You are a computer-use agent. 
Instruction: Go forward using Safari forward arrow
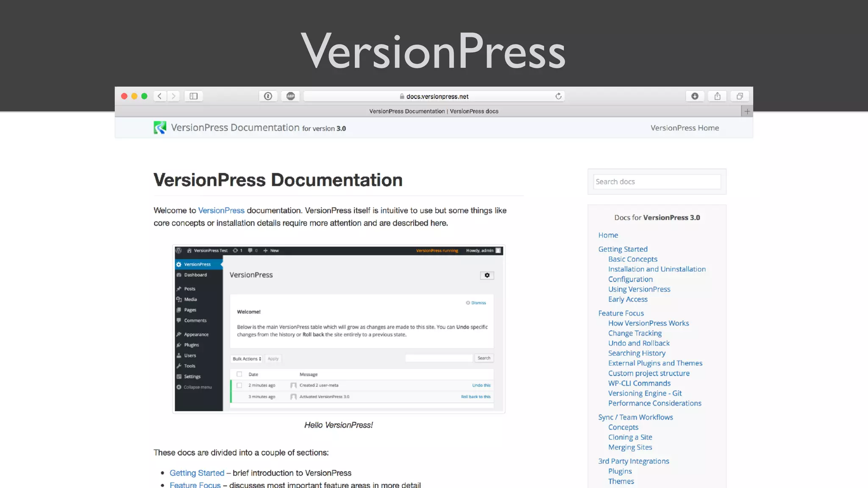pyautogui.click(x=173, y=96)
